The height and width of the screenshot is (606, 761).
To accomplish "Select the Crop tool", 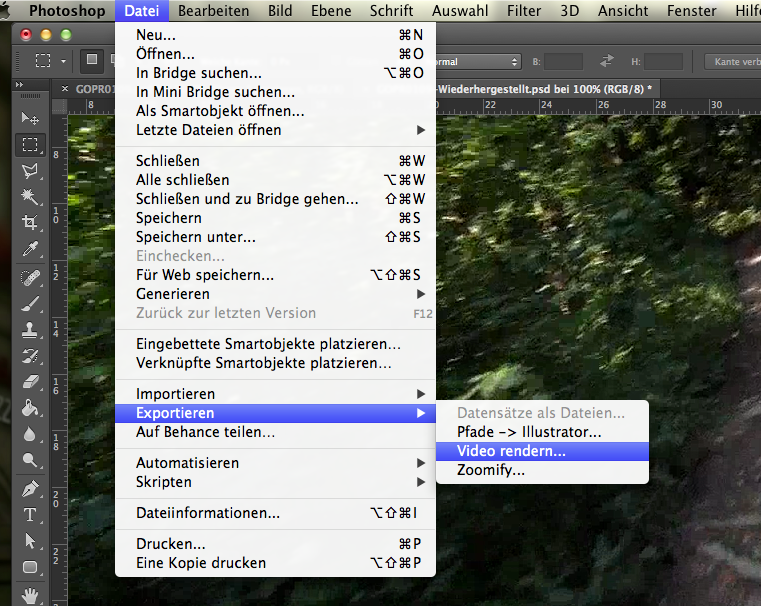I will point(30,223).
